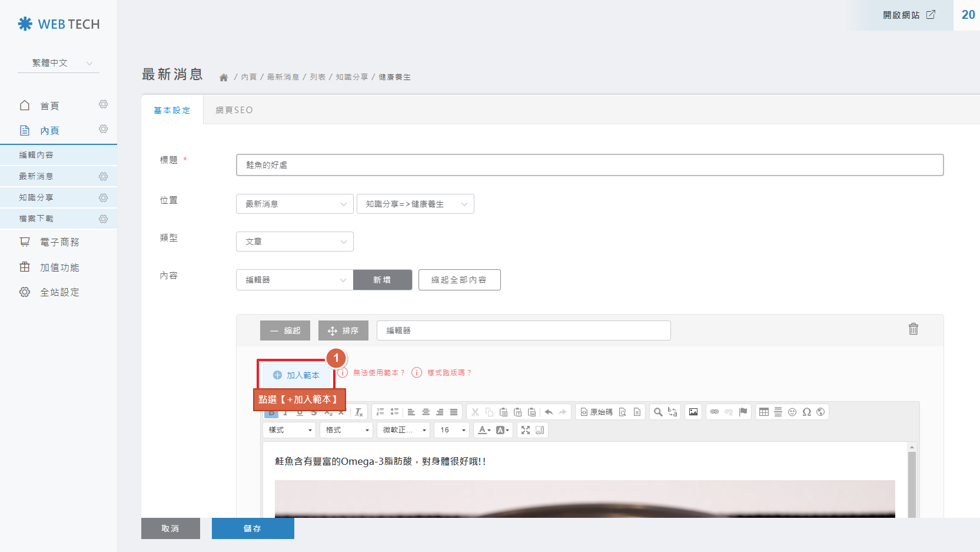The height and width of the screenshot is (552, 980).
Task: Click the undo arrow in editor toolbar
Action: click(549, 412)
